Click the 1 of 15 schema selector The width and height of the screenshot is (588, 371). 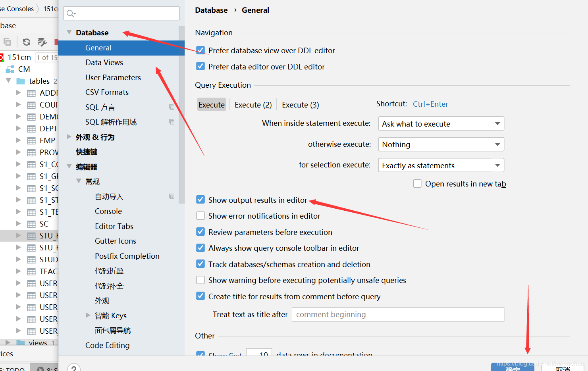coord(47,58)
